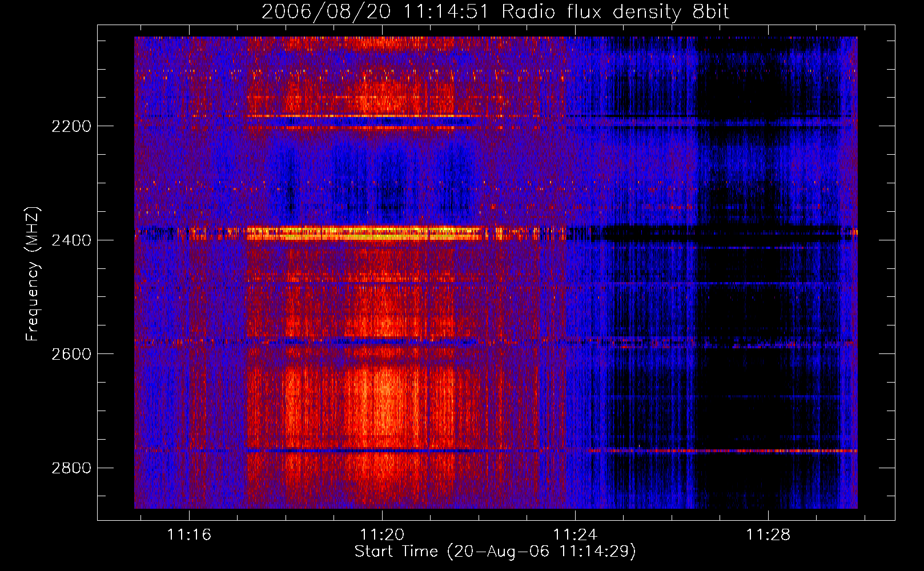Click the 2200 frequency tick label

click(71, 126)
